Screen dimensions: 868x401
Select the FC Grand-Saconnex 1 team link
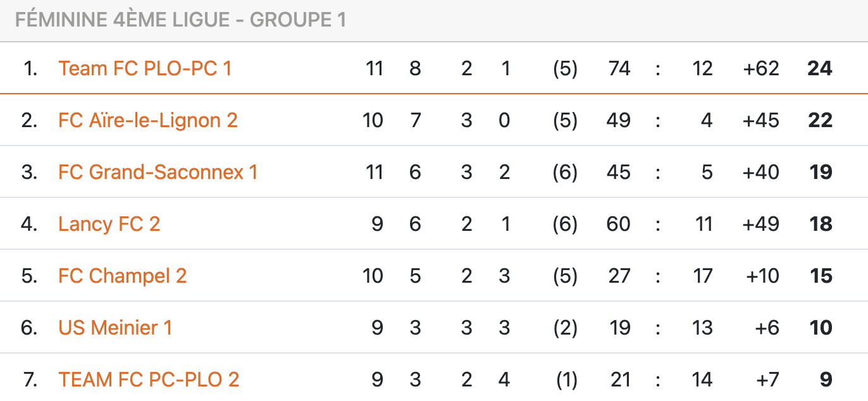(158, 172)
